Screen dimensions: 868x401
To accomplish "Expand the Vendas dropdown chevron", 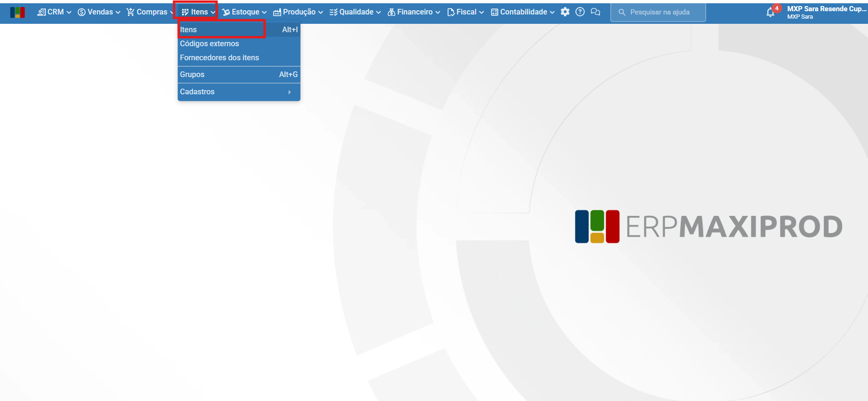I will 118,13.
